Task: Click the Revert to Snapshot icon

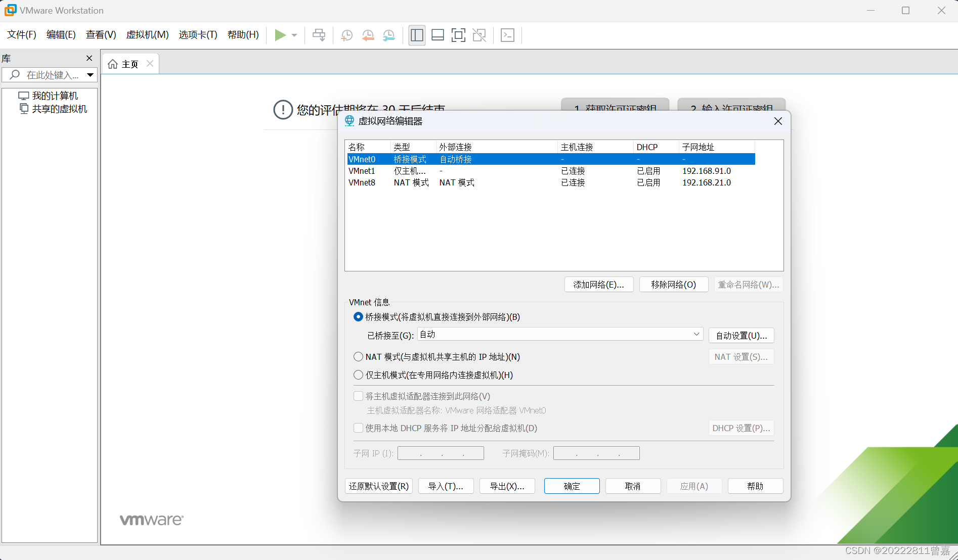Action: (368, 35)
